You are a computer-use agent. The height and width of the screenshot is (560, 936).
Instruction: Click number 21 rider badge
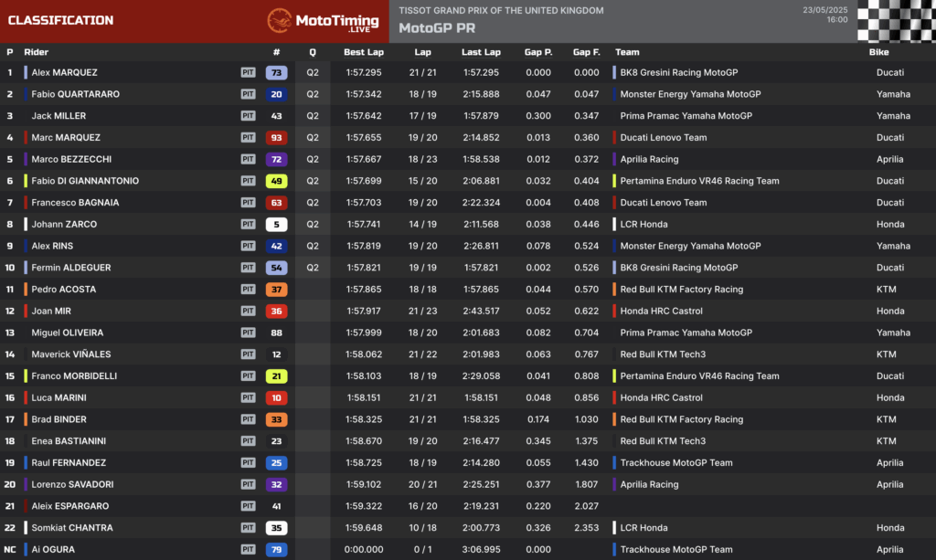pyautogui.click(x=276, y=375)
